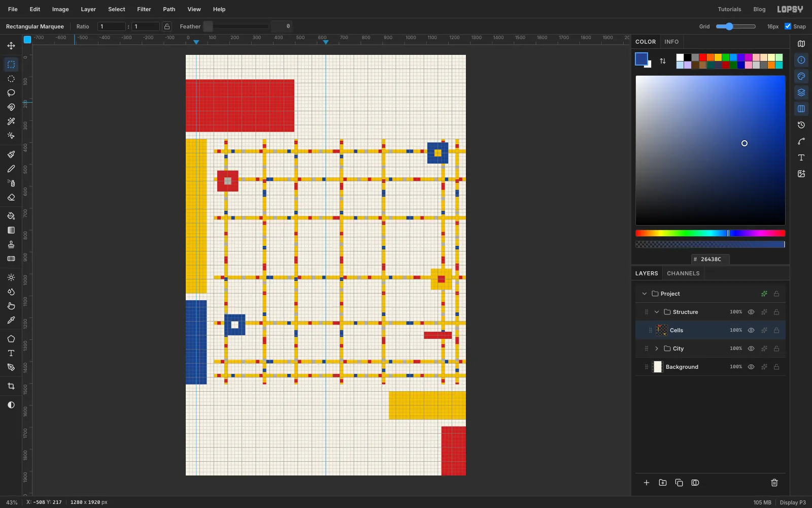Collapse the Project group
The height and width of the screenshot is (508, 812).
[645, 294]
